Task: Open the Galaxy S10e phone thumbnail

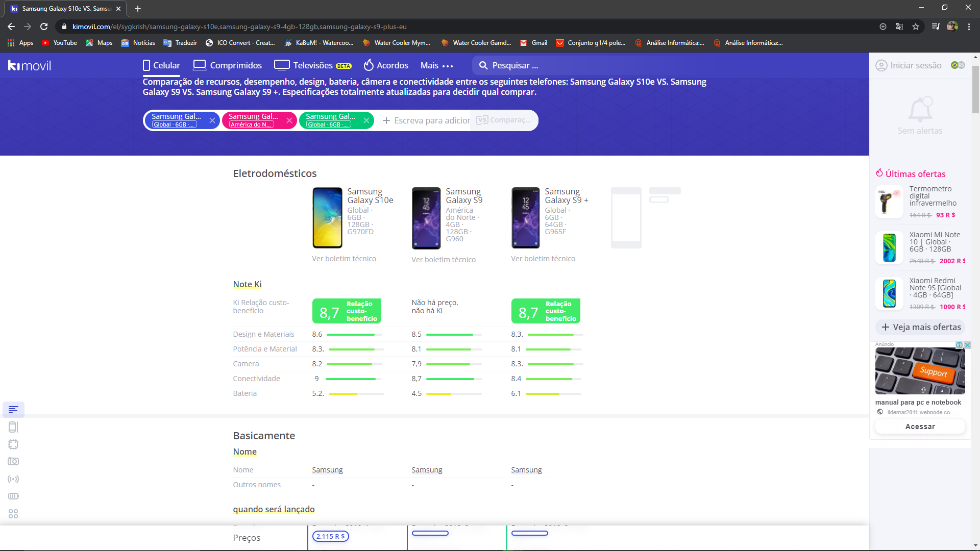Action: [x=327, y=218]
